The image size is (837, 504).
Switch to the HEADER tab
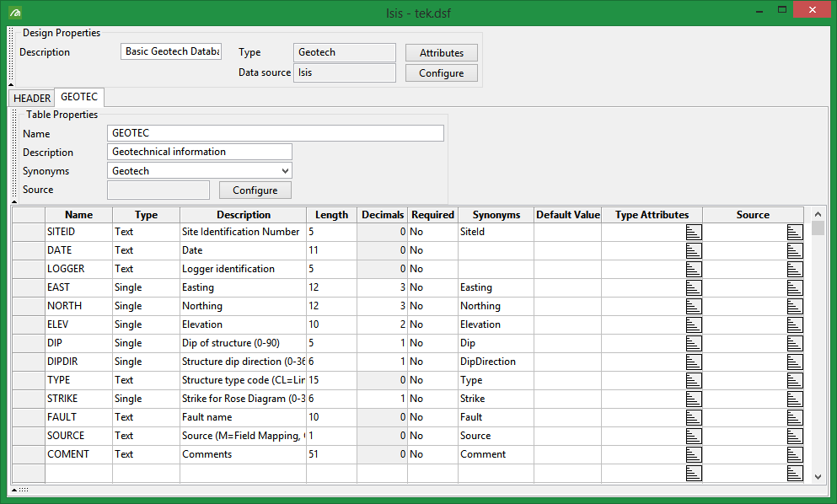pyautogui.click(x=32, y=99)
